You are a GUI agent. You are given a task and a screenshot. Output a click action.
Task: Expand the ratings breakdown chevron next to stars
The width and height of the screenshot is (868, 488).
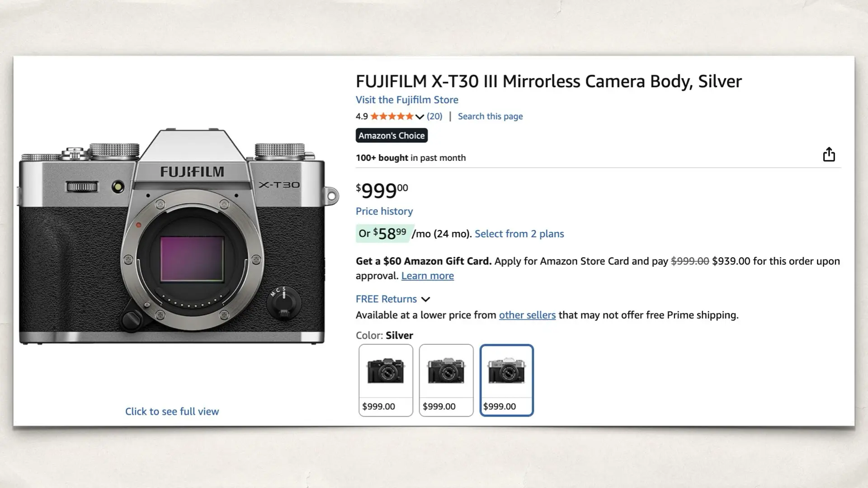[x=419, y=117]
